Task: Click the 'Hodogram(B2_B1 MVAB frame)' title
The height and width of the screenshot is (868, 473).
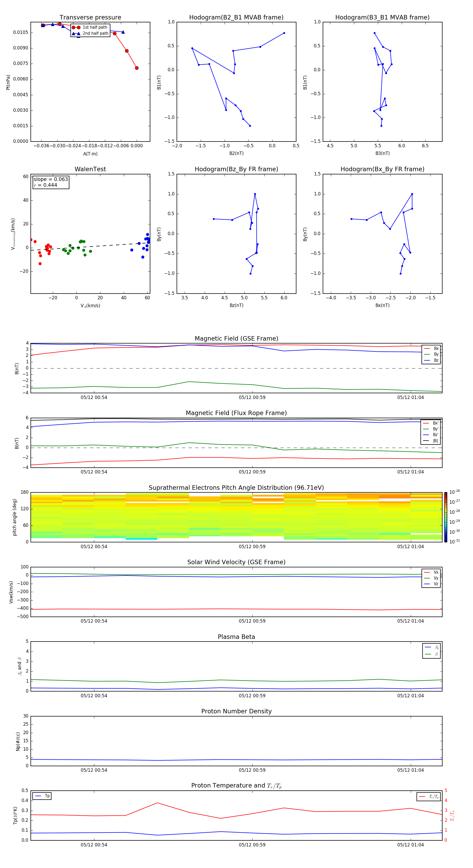Action: click(236, 18)
